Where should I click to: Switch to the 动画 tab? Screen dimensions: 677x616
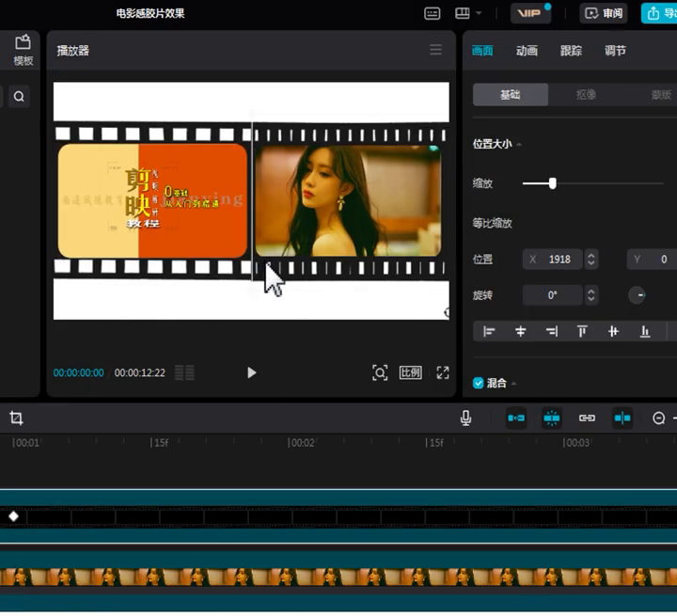coord(527,51)
